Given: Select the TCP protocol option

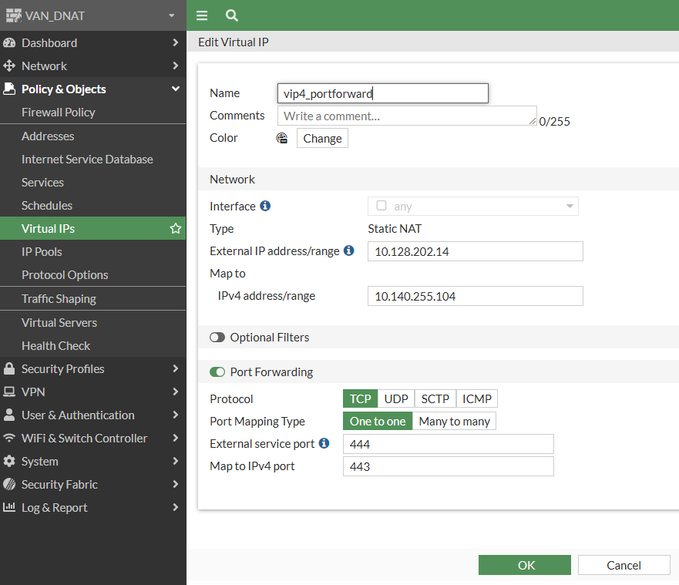Looking at the screenshot, I should [360, 399].
